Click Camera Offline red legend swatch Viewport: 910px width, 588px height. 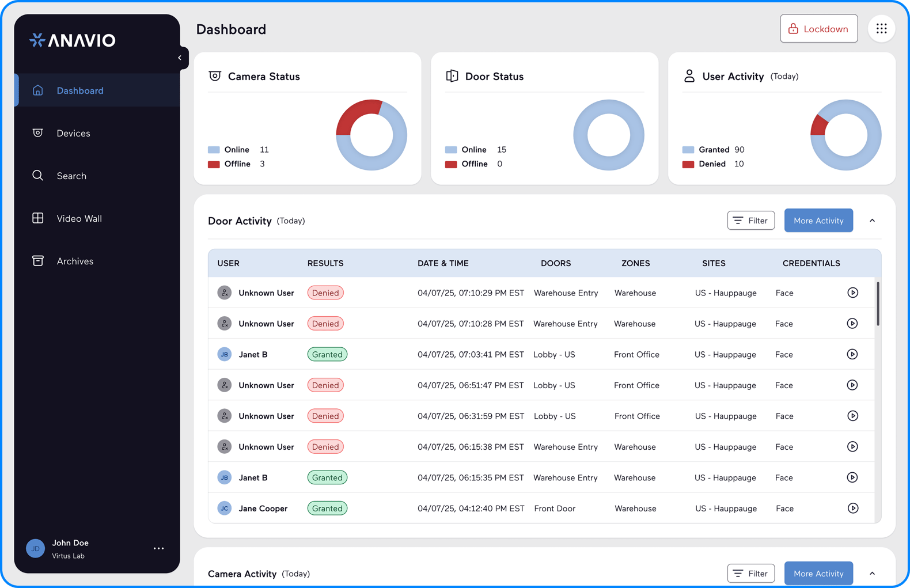[x=214, y=164]
